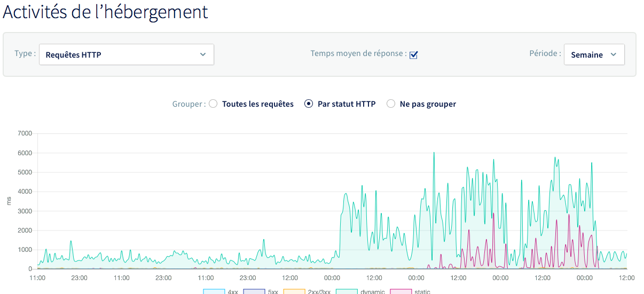This screenshot has width=644, height=294.
Task: Expand the Période dropdown set to Semaine
Action: [594, 54]
